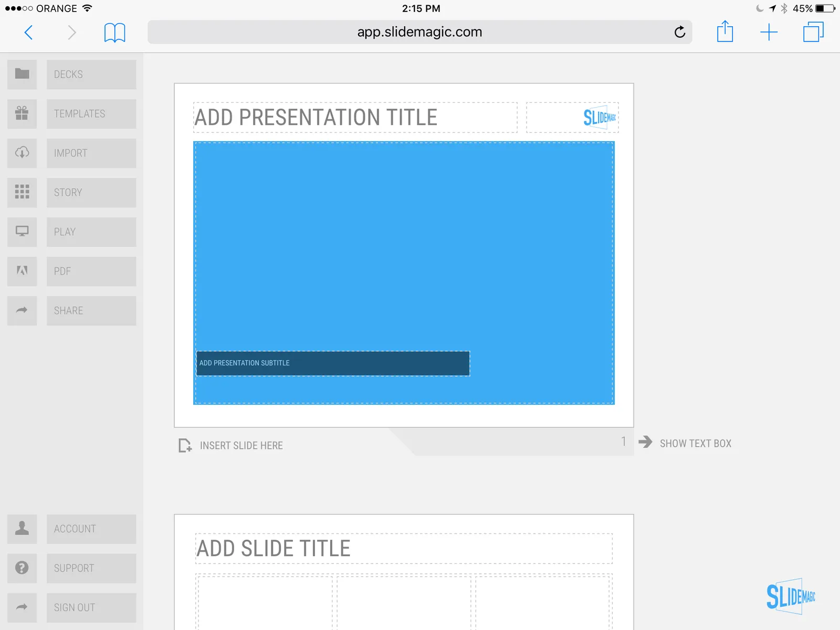Viewport: 840px width, 630px height.
Task: Click the Support question mark icon
Action: (x=22, y=568)
